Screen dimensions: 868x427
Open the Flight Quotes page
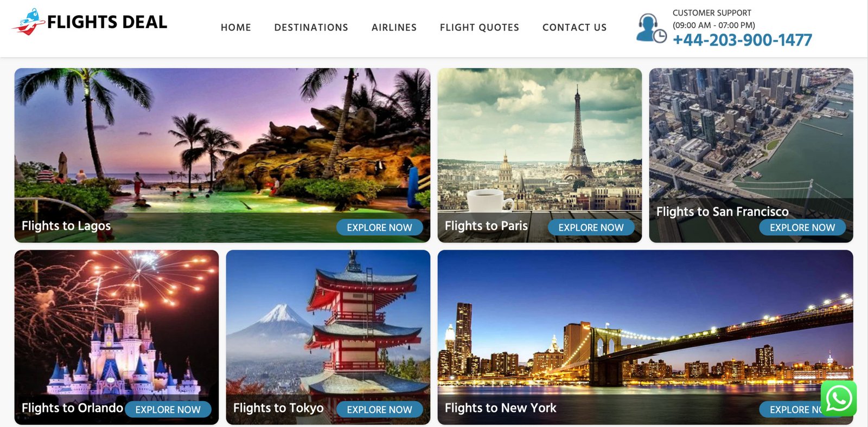[480, 28]
